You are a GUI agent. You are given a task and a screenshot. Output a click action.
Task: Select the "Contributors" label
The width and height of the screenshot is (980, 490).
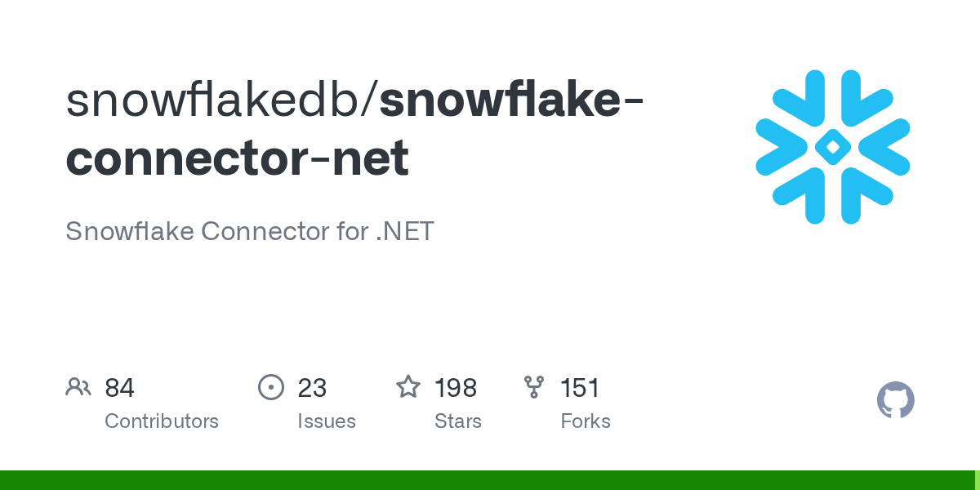(162, 421)
